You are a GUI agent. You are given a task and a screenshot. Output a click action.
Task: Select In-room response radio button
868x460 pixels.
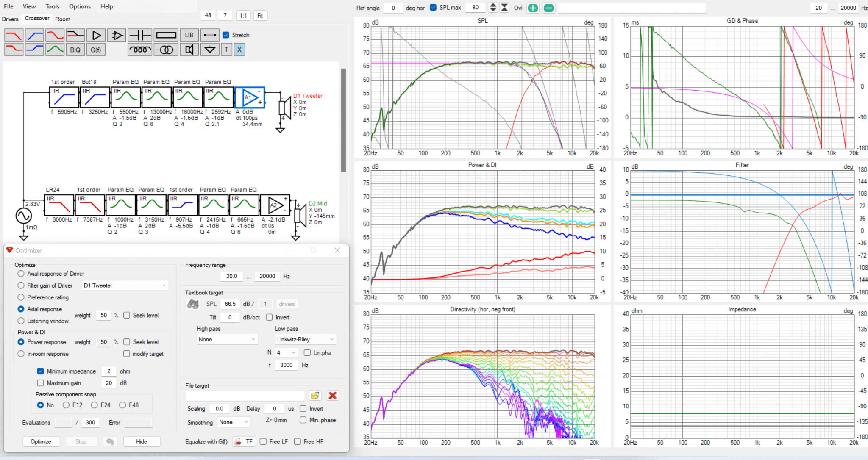click(21, 354)
